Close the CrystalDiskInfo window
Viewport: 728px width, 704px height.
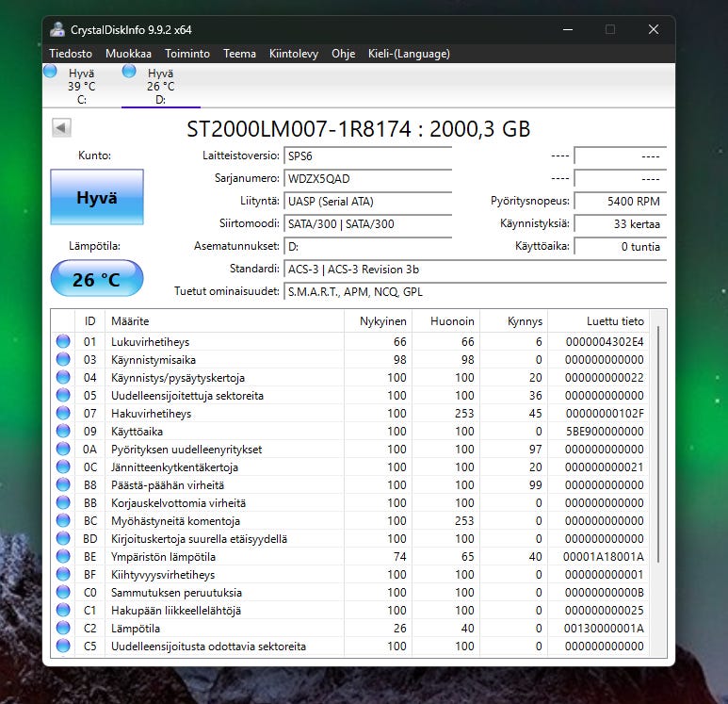654,29
